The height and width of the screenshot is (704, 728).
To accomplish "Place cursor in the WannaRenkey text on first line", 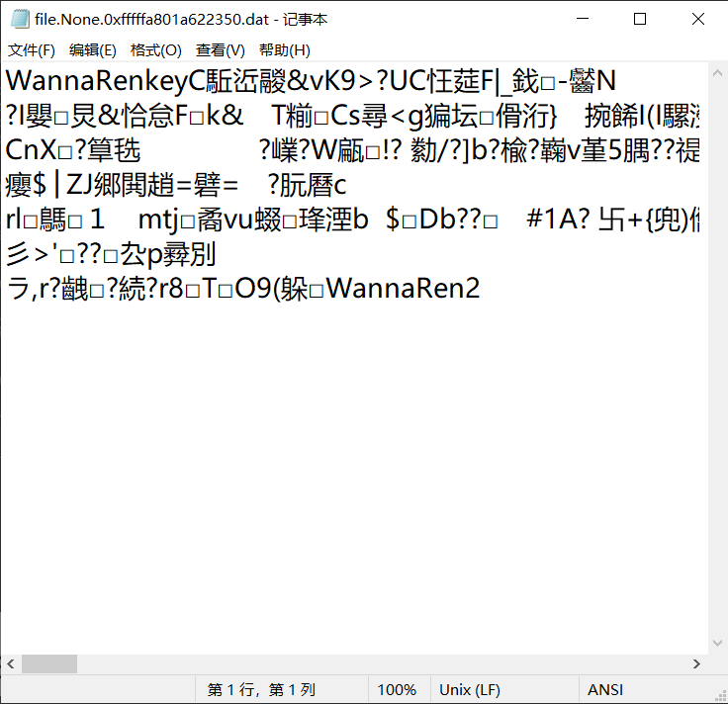I will tap(99, 80).
